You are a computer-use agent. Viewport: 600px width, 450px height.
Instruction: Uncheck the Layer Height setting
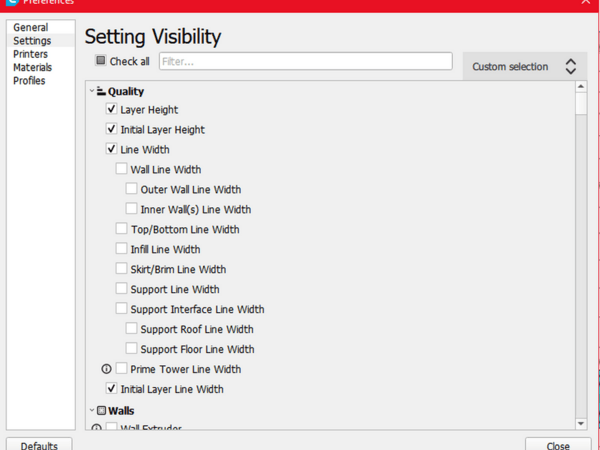point(111,110)
